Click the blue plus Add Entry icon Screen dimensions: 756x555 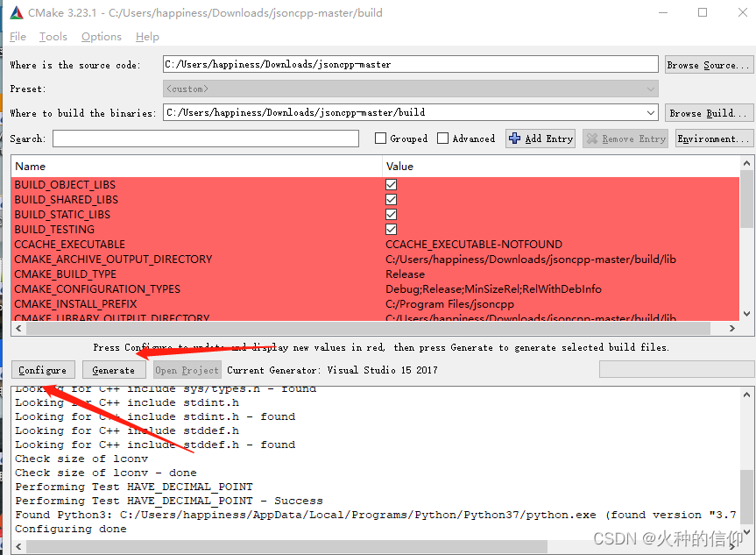point(514,139)
